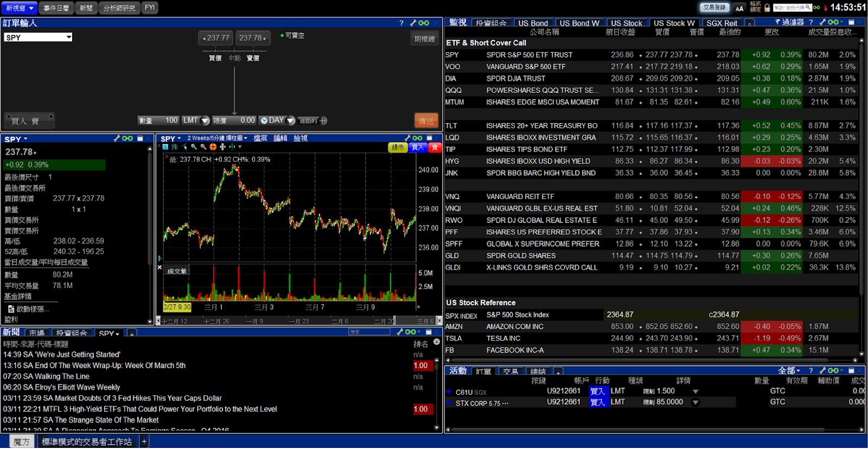Screen dimensions: 868x449
Task: Click the order entry wrench configure icon
Action: pyautogui.click(x=413, y=23)
